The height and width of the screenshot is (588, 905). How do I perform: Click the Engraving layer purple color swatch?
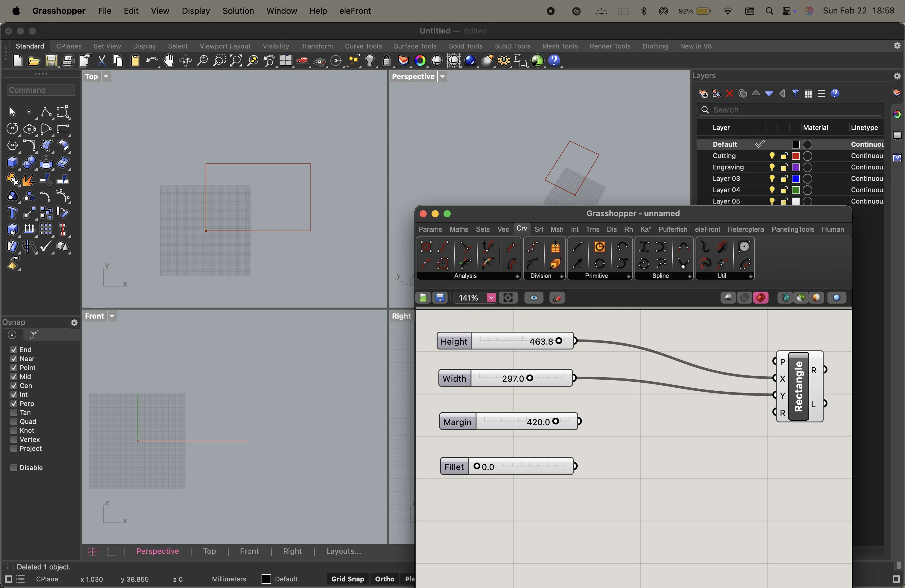[x=795, y=167]
